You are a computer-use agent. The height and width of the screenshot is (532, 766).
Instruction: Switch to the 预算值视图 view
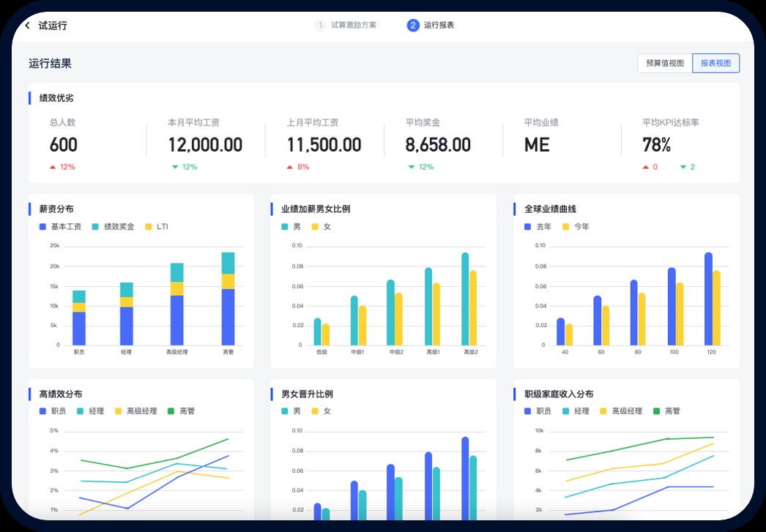coord(664,64)
